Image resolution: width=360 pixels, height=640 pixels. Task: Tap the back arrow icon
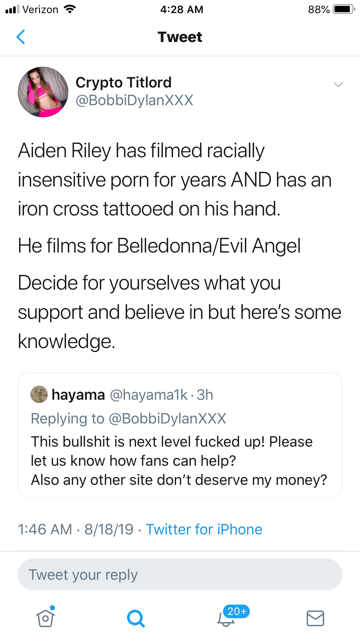[21, 37]
